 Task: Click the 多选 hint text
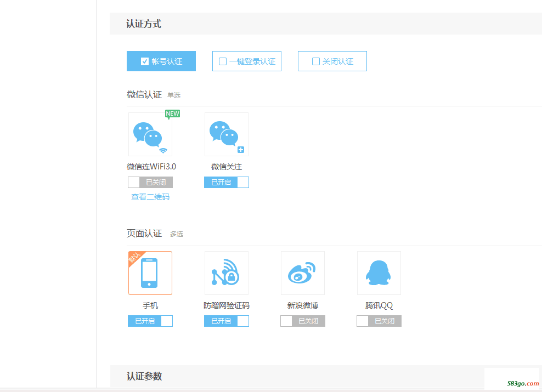[x=177, y=234]
